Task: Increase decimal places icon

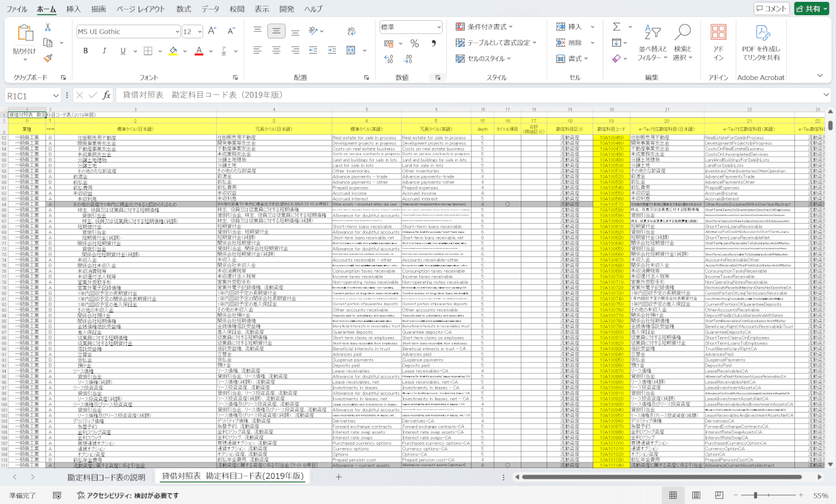Action: pyautogui.click(x=389, y=60)
